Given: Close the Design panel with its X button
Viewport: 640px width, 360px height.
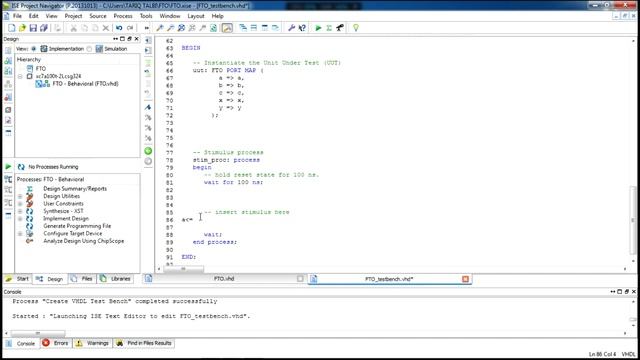Looking at the screenshot, I should click(x=136, y=39).
